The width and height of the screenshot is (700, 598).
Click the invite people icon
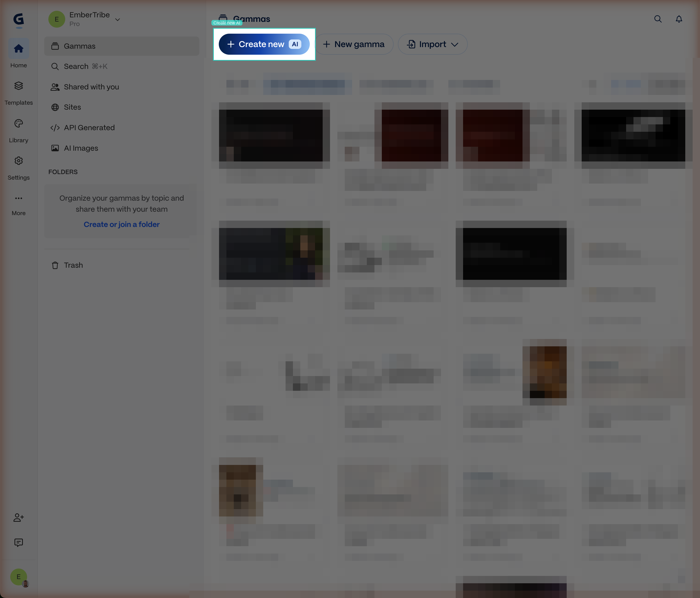(x=19, y=518)
